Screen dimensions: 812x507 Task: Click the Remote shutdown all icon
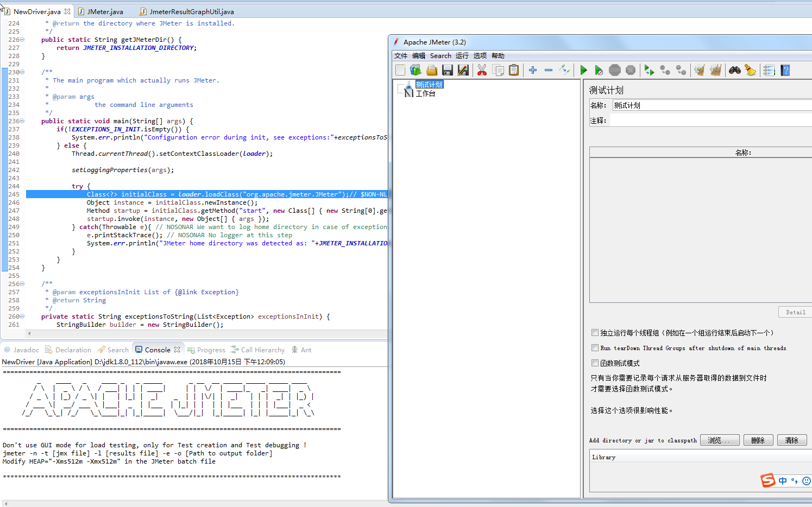tap(681, 70)
